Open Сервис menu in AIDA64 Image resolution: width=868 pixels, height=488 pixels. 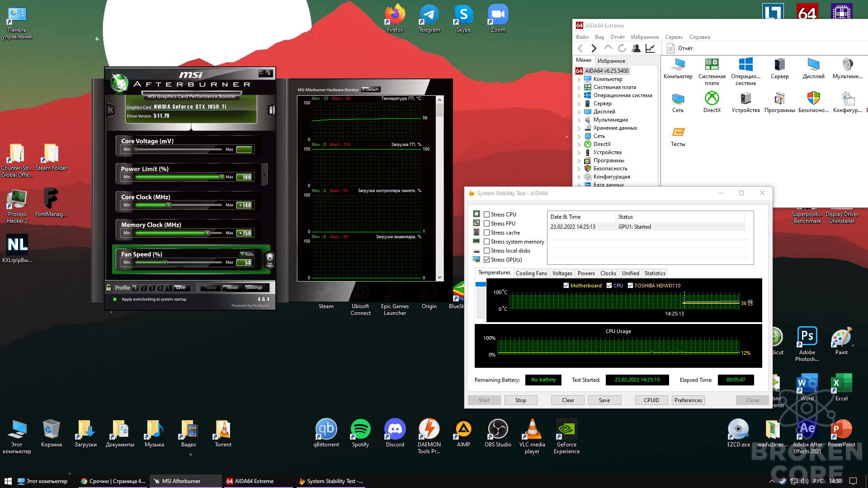point(674,37)
